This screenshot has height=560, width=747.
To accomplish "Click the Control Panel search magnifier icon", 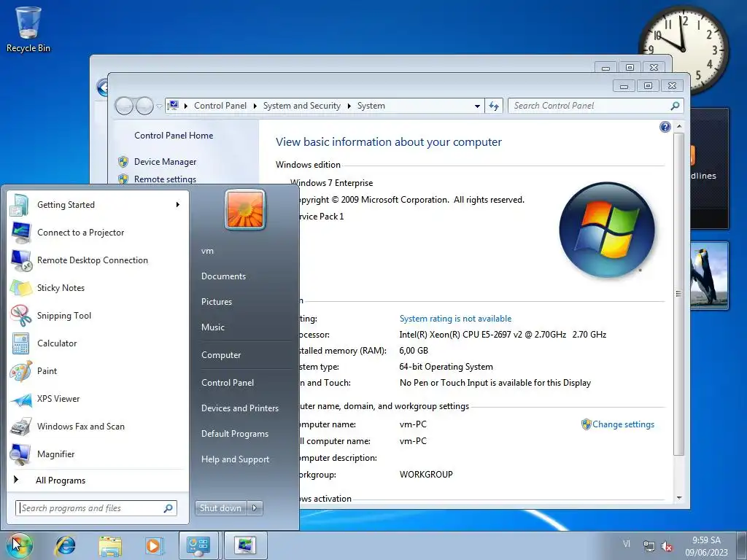I will pos(675,106).
